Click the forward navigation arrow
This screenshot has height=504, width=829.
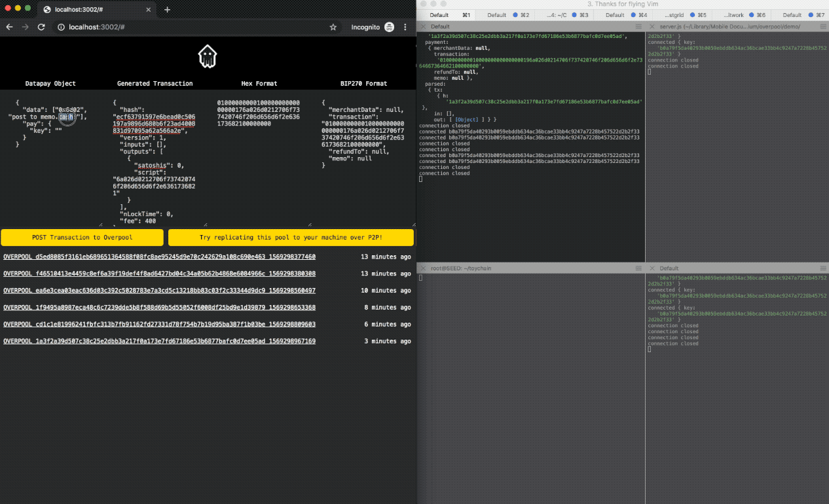coord(25,27)
